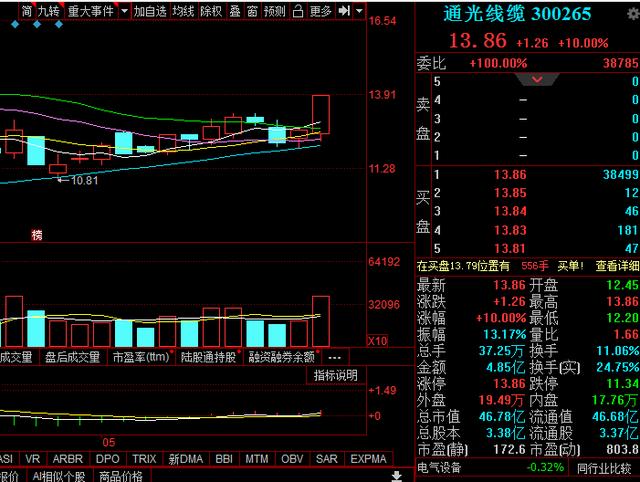Click 加自选 to add to watchlist
Image resolution: width=640 pixels, height=482 pixels.
tap(150, 11)
